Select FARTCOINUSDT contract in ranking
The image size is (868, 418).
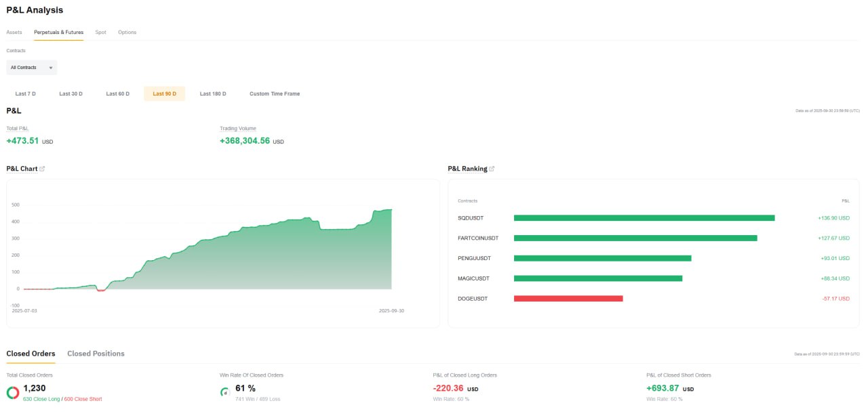[478, 238]
